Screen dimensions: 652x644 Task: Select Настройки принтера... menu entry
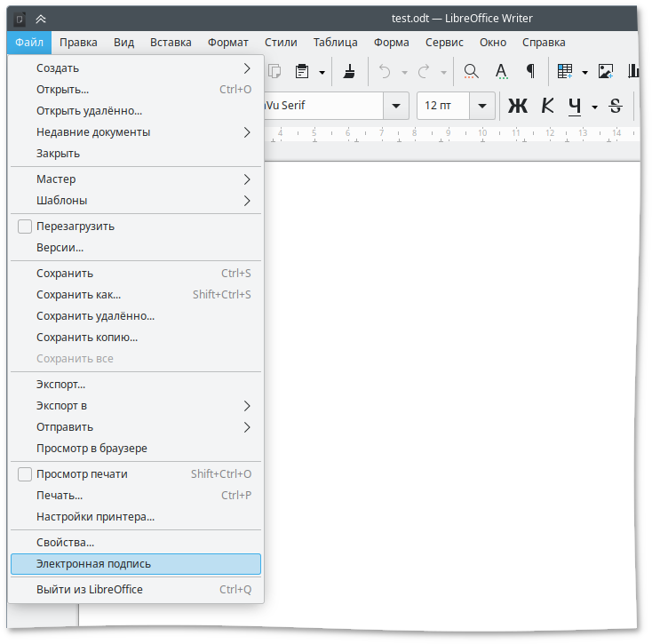tap(136, 517)
